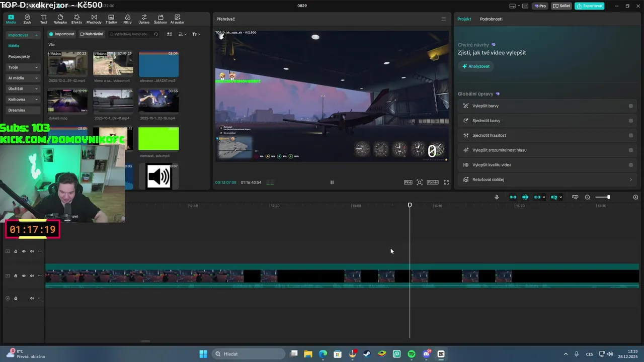This screenshot has width=644, height=362.
Task: Open the Efekty effects tool
Action: 76,19
